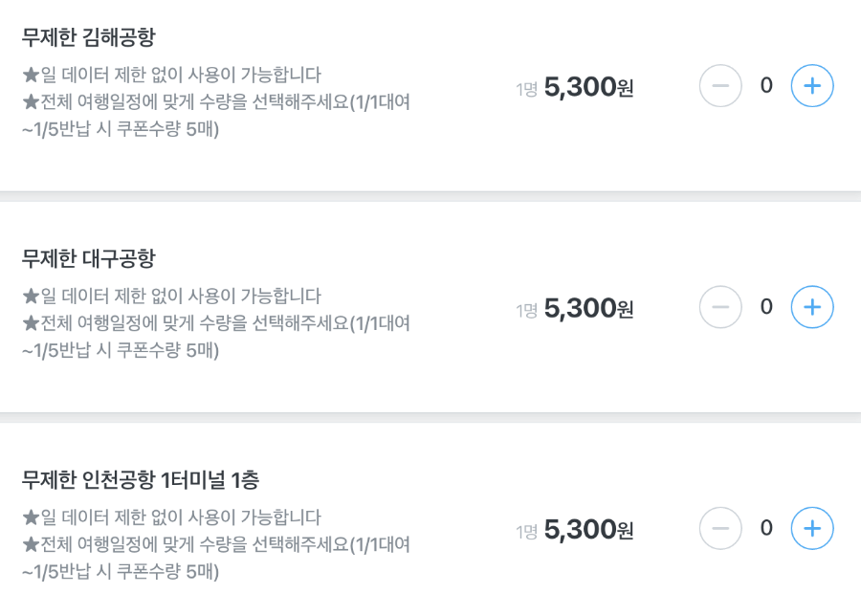This screenshot has height=616, width=861.
Task: Click the 5,300원 price for 김해공항
Action: coord(586,86)
